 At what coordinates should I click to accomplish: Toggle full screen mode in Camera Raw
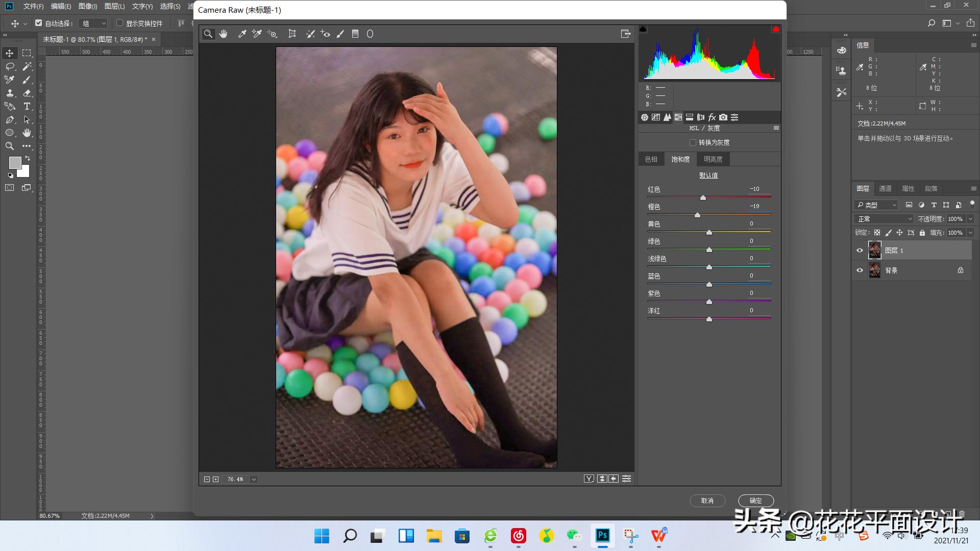click(625, 34)
